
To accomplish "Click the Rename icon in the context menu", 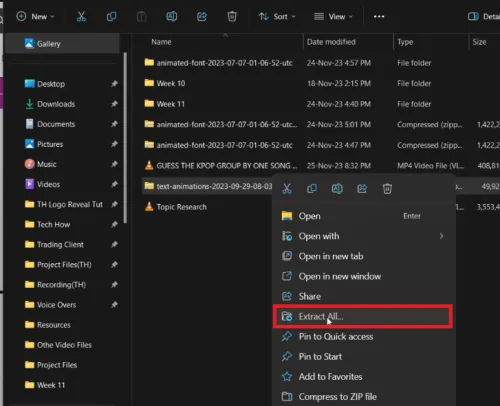I will [x=337, y=189].
